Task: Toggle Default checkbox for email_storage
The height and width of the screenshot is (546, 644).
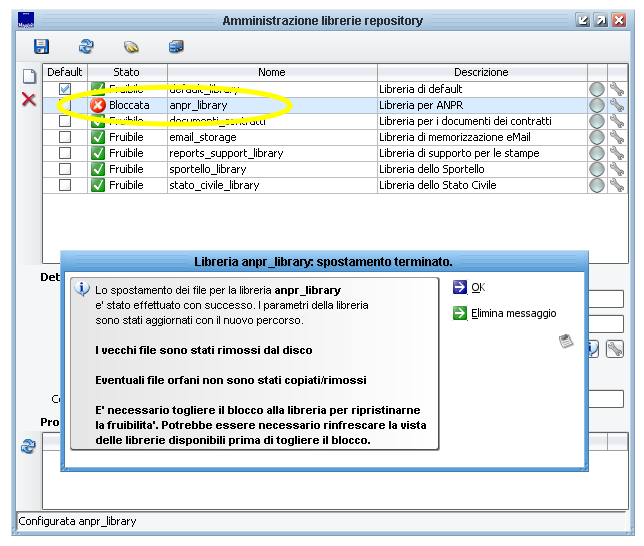Action: (65, 137)
